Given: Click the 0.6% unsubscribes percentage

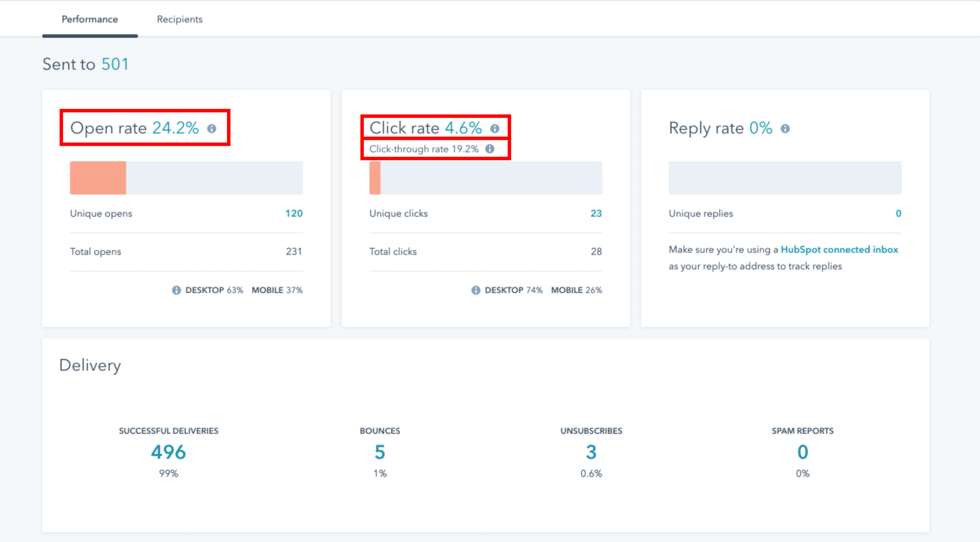Looking at the screenshot, I should pos(591,473).
